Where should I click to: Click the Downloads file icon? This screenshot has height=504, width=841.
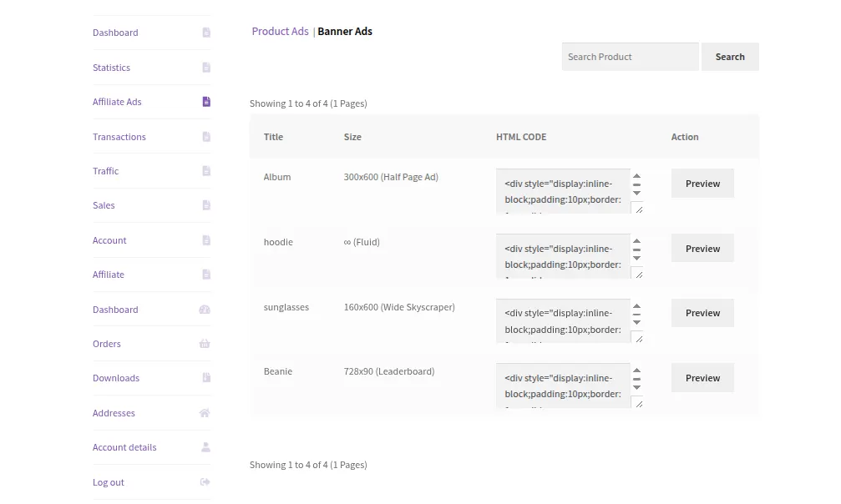click(206, 378)
